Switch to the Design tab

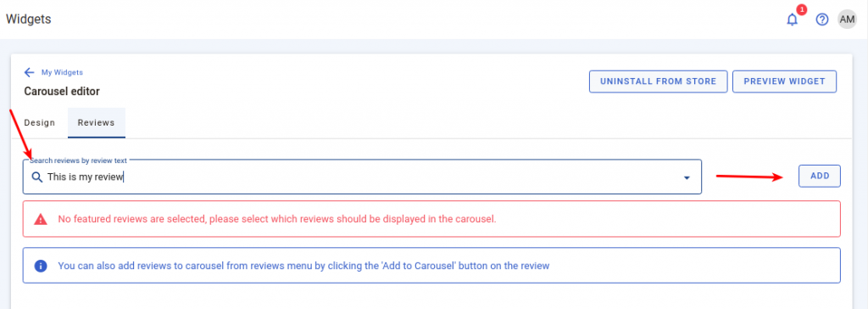(x=40, y=122)
